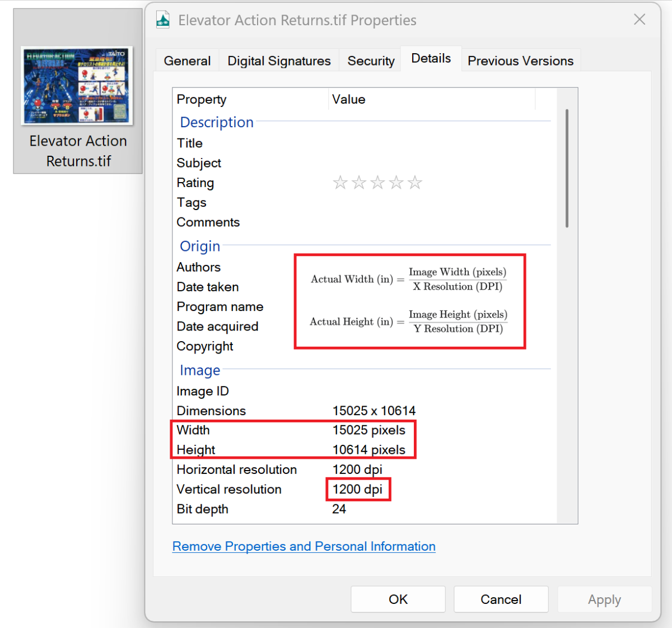Set rating to one star
The image size is (672, 628).
click(340, 183)
